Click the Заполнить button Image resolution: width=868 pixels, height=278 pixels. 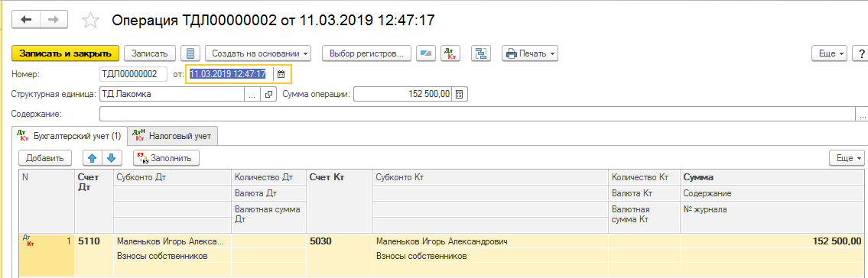pos(166,158)
